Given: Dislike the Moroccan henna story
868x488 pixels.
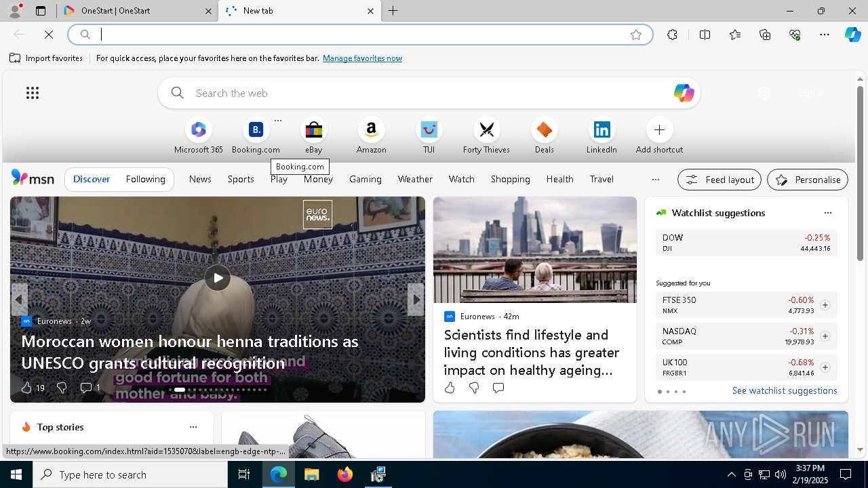Looking at the screenshot, I should tap(62, 388).
